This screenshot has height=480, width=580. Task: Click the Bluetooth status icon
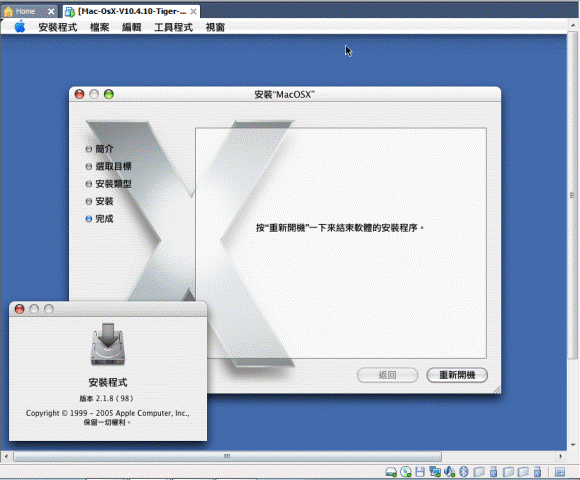(x=464, y=471)
